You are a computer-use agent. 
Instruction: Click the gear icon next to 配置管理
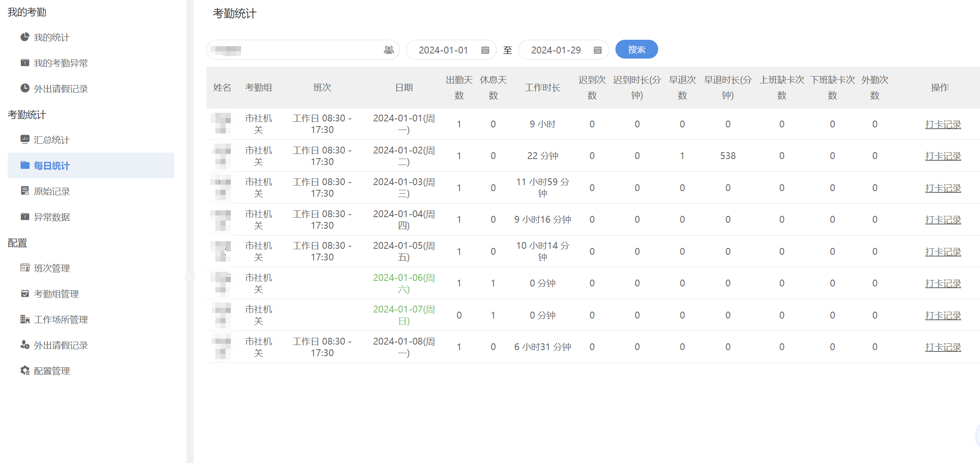[x=25, y=370]
